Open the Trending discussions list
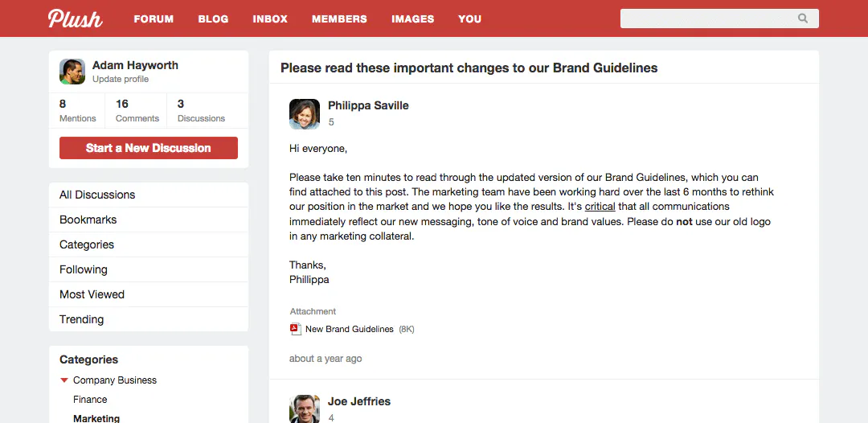868x423 pixels. [149, 319]
